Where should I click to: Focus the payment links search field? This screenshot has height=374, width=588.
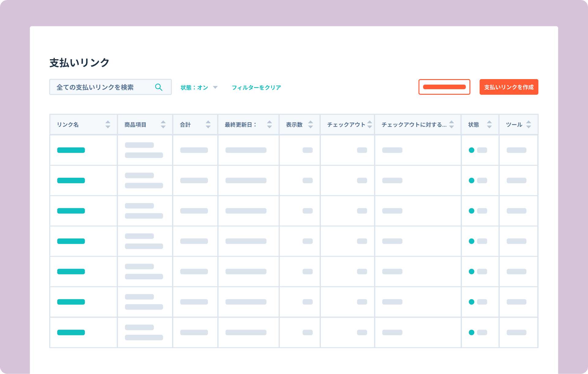pos(110,87)
